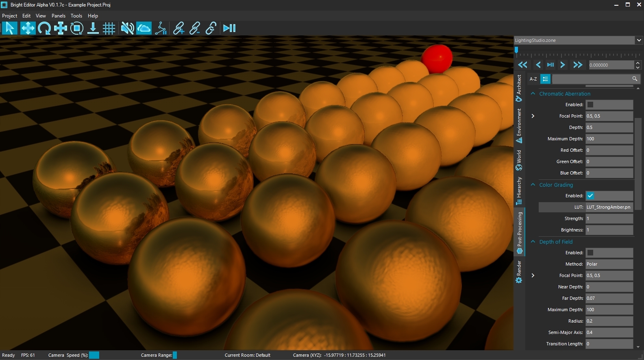Click the chain link with minus icon
This screenshot has height=360, width=644.
pos(195,28)
